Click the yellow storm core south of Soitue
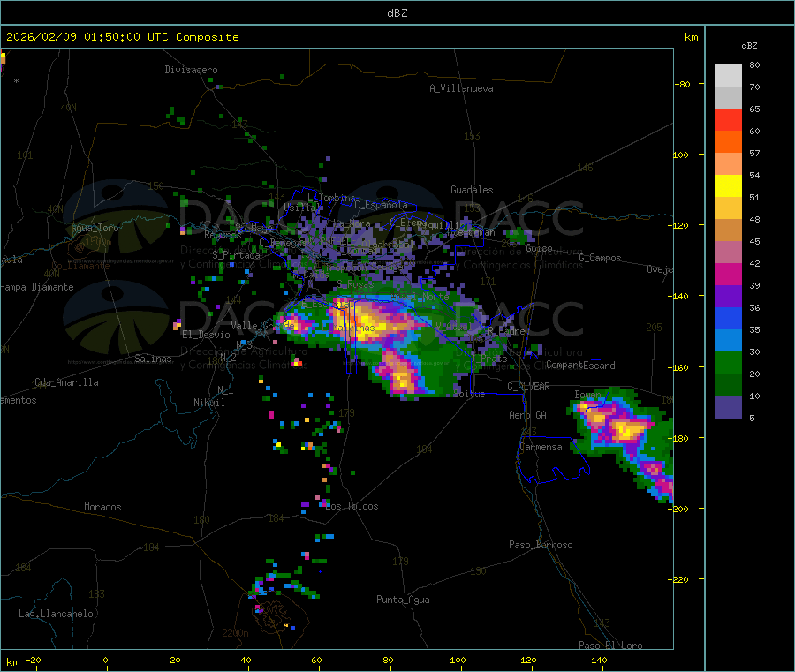795x672 pixels. 403,379
